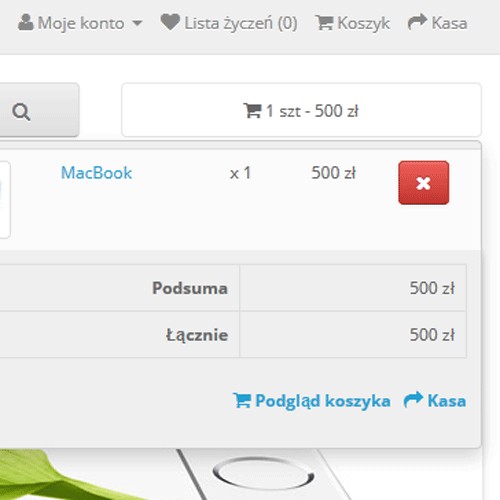Screen dimensions: 500x500
Task: Open the Moje konto menu label
Action: pos(81,23)
